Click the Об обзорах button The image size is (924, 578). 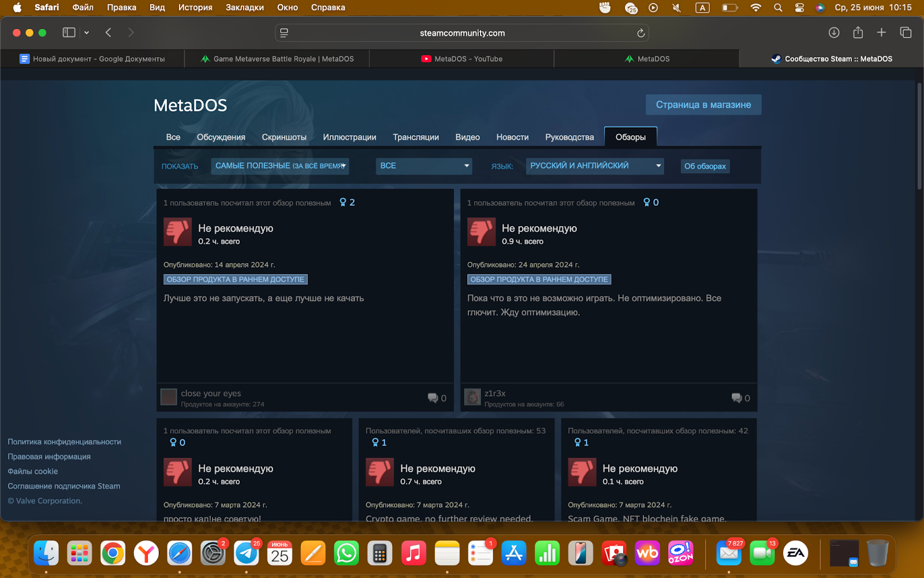point(705,166)
